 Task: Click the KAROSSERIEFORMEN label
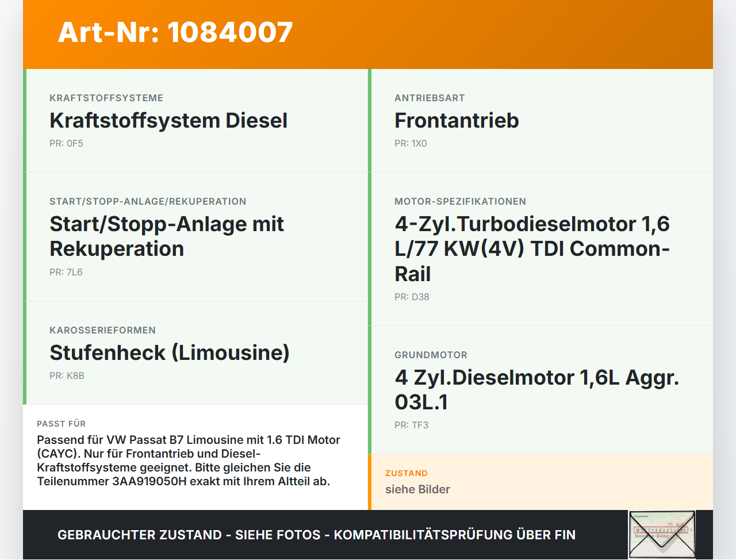coord(102,330)
